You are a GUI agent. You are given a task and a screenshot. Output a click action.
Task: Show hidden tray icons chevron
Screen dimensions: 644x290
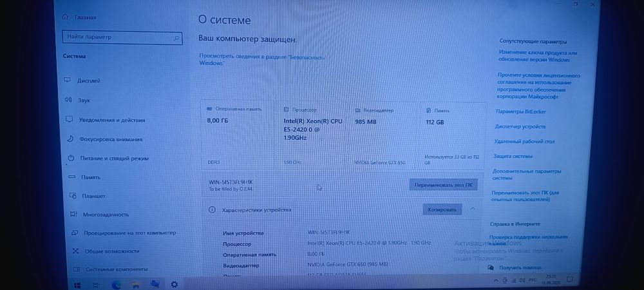496,280
